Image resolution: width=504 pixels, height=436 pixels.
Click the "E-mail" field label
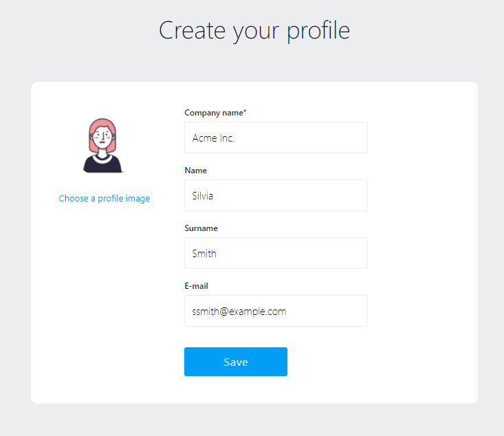[197, 286]
